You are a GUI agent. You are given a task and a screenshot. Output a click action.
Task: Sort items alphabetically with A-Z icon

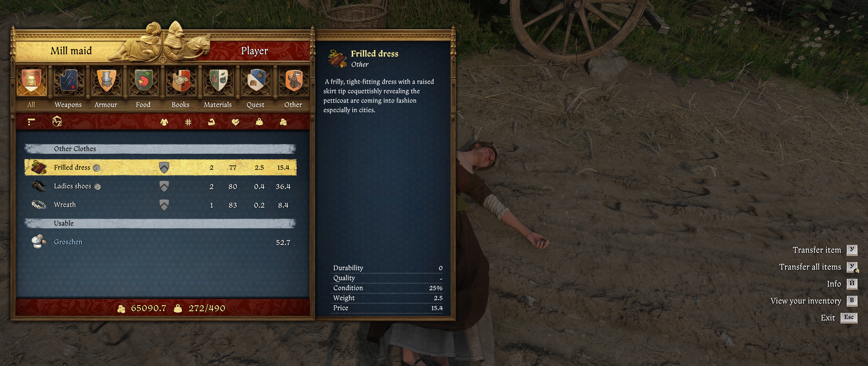click(x=57, y=121)
